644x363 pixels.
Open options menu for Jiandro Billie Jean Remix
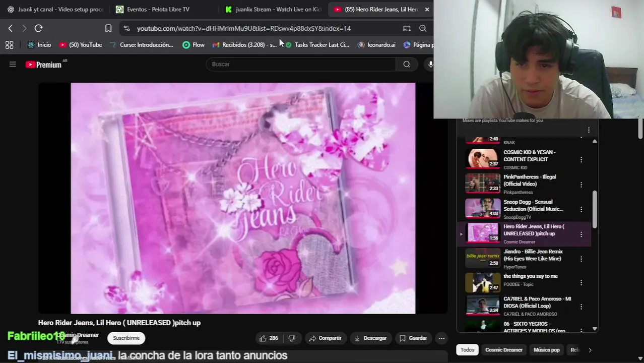click(x=581, y=259)
